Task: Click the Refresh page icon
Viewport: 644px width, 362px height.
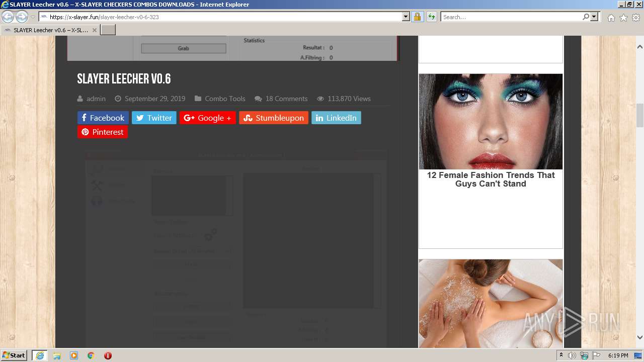Action: pos(432,17)
